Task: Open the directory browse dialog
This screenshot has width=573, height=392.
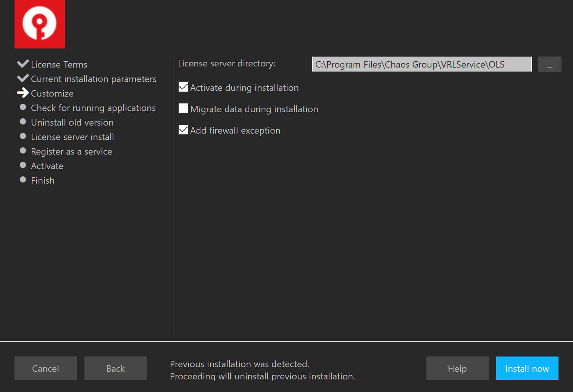Action: pyautogui.click(x=550, y=64)
